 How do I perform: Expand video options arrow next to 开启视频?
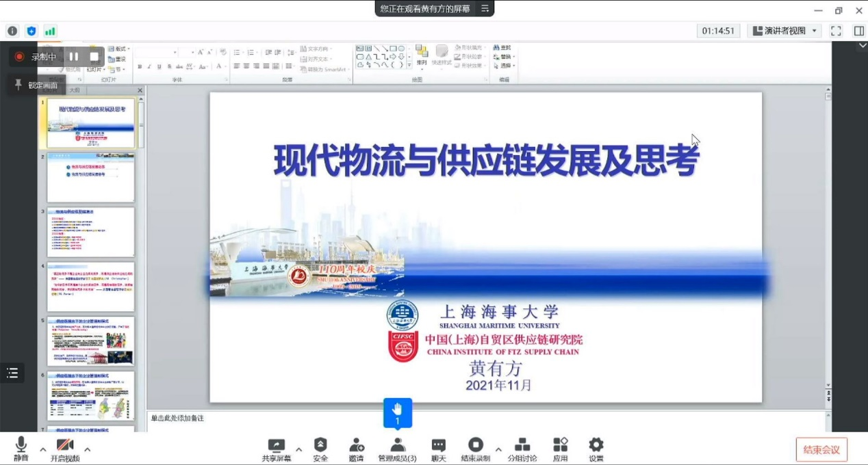click(87, 449)
